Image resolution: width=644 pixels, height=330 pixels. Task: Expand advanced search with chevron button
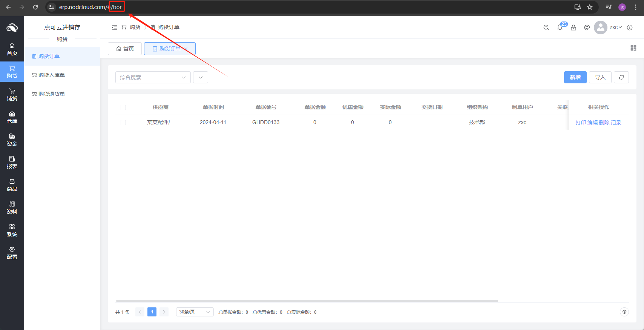201,77
